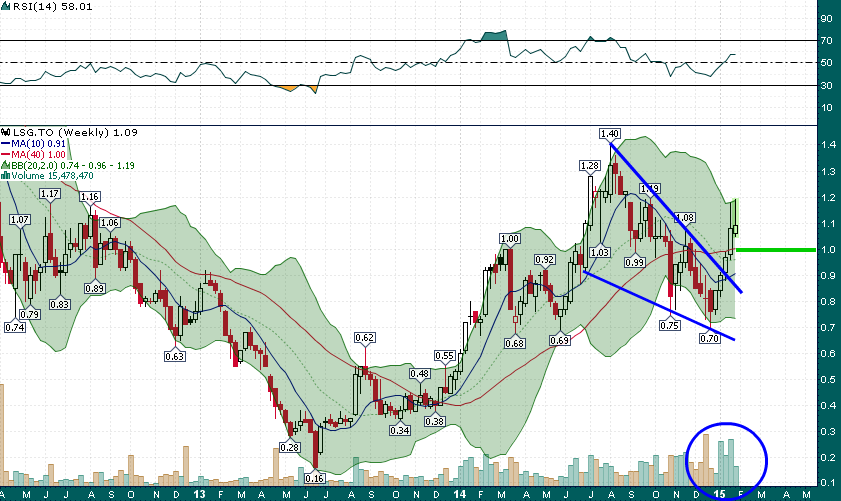Click the 1.3 price axis value
This screenshot has width=841, height=501.
tap(828, 172)
